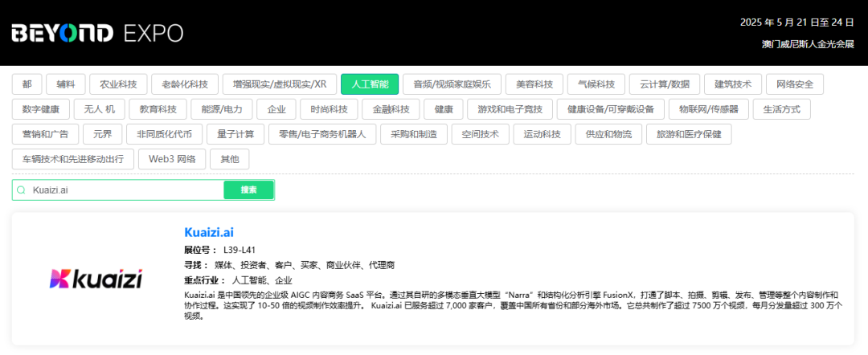
Task: Filter by 美容科技
Action: (x=534, y=84)
